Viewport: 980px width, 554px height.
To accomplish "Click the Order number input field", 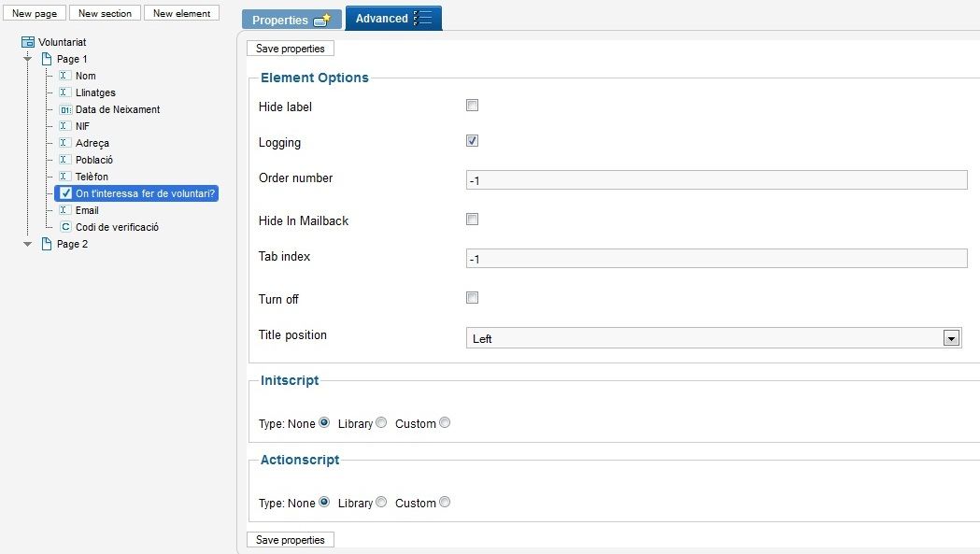I will coord(717,180).
